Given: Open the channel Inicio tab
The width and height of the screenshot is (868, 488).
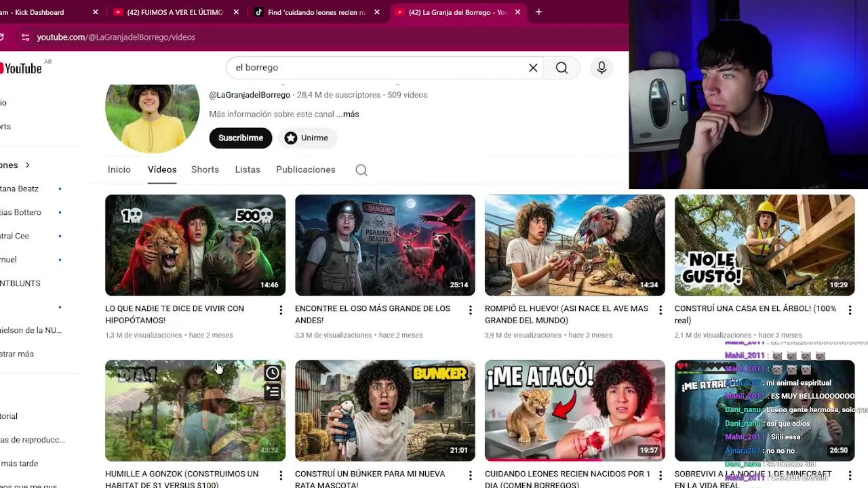Looking at the screenshot, I should pyautogui.click(x=119, y=169).
